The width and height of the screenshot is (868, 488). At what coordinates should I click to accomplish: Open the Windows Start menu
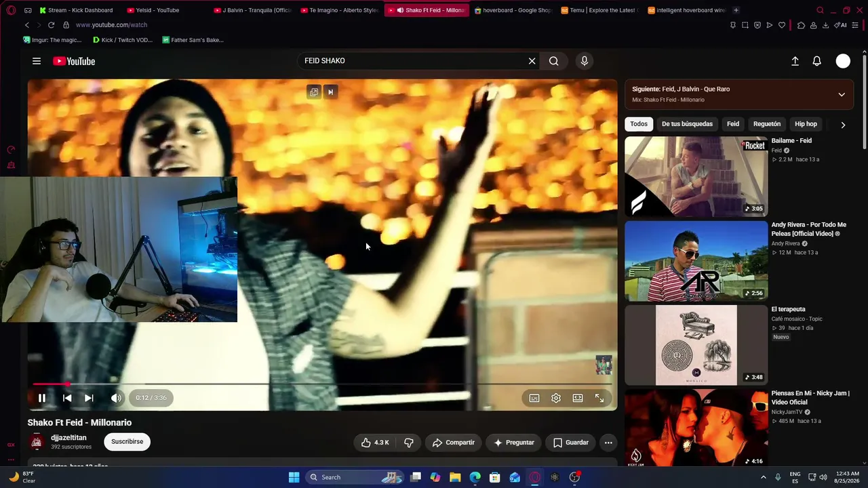(x=294, y=477)
